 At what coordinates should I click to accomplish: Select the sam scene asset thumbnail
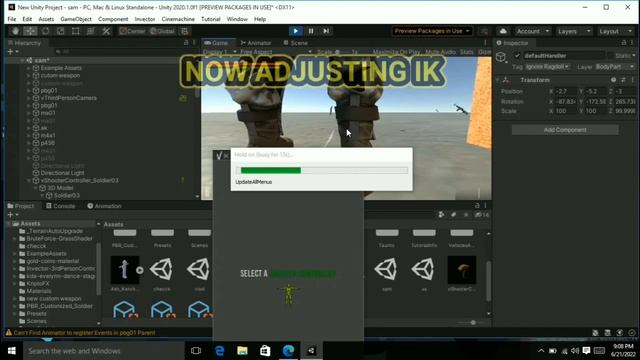[x=387, y=269]
